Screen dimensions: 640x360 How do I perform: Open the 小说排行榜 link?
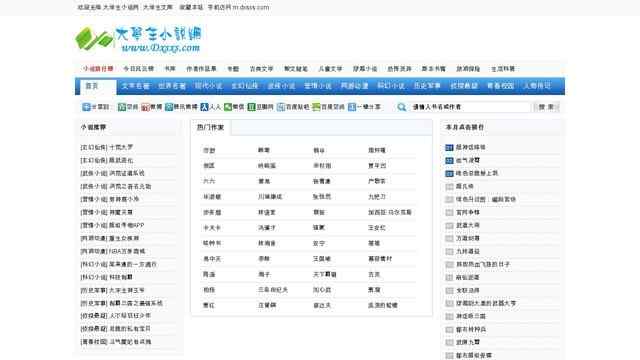click(98, 69)
